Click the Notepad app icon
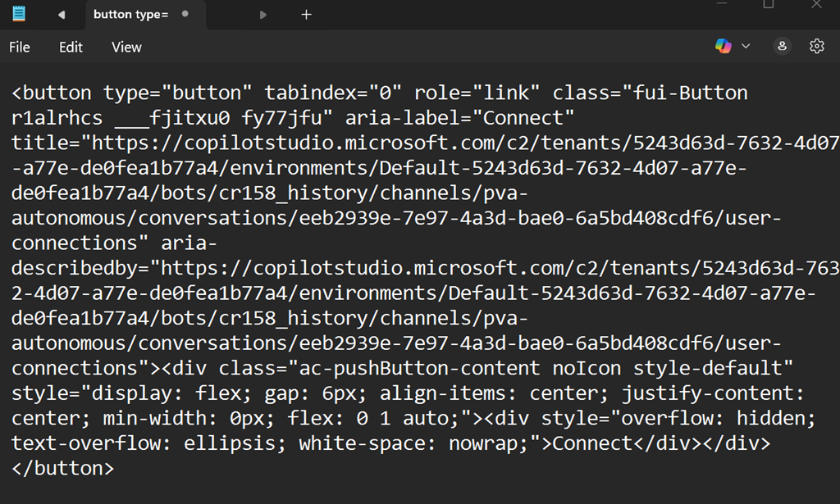Image resolution: width=840 pixels, height=504 pixels. (x=19, y=14)
